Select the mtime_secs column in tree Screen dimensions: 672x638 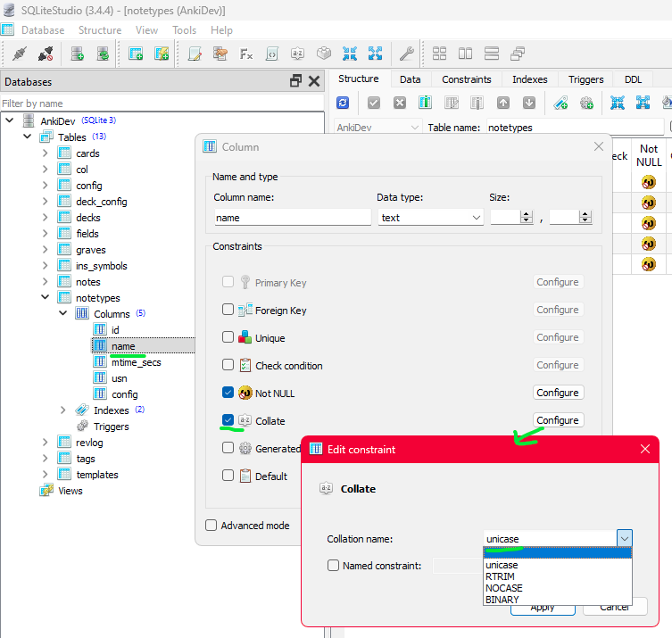click(137, 362)
